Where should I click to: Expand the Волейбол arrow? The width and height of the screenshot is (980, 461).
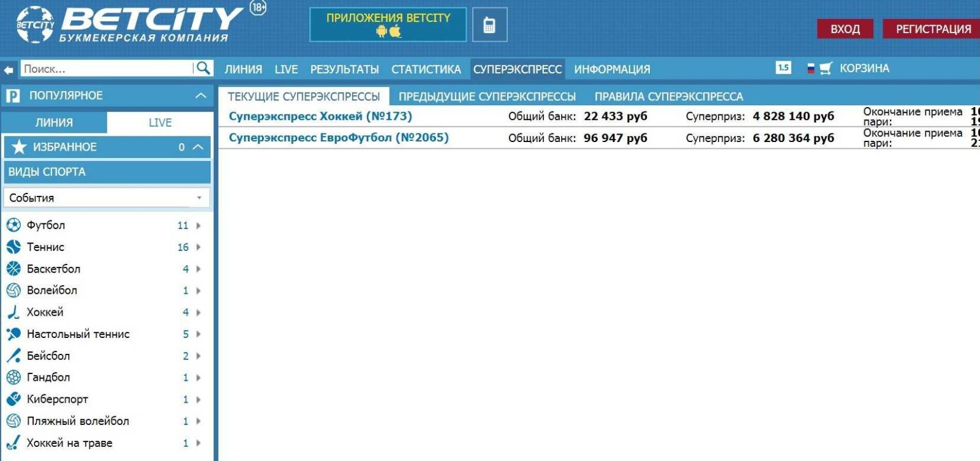tap(198, 291)
